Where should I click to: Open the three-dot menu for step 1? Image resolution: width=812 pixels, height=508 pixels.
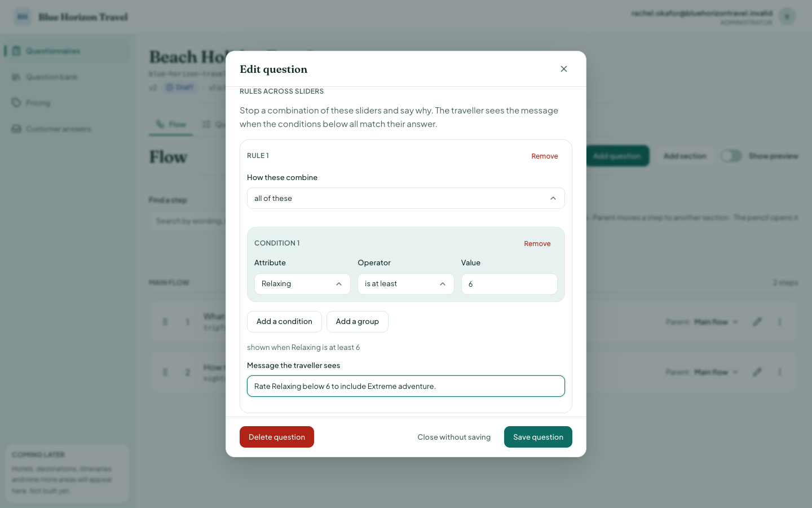[780, 322]
